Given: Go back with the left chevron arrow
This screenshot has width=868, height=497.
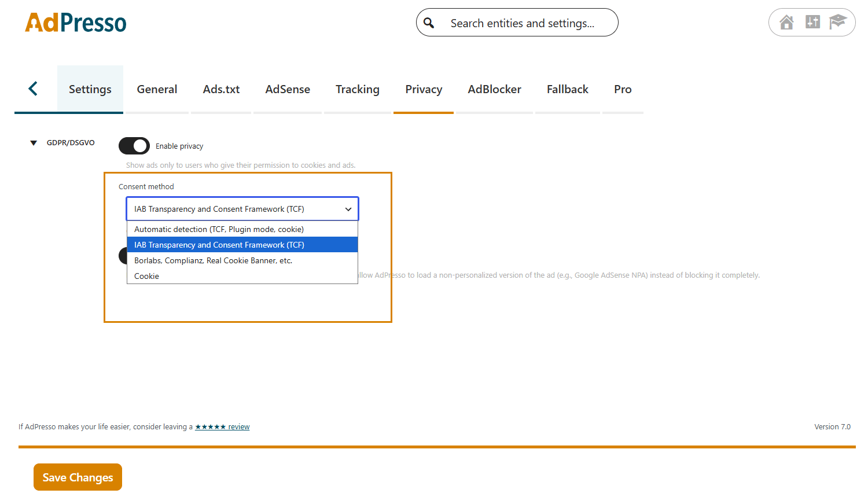Looking at the screenshot, I should click(33, 89).
